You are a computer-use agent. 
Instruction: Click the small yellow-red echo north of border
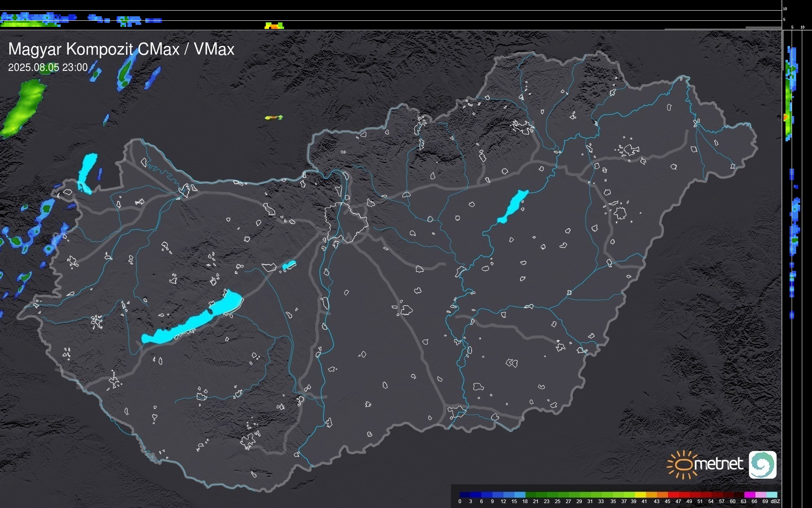pyautogui.click(x=274, y=117)
